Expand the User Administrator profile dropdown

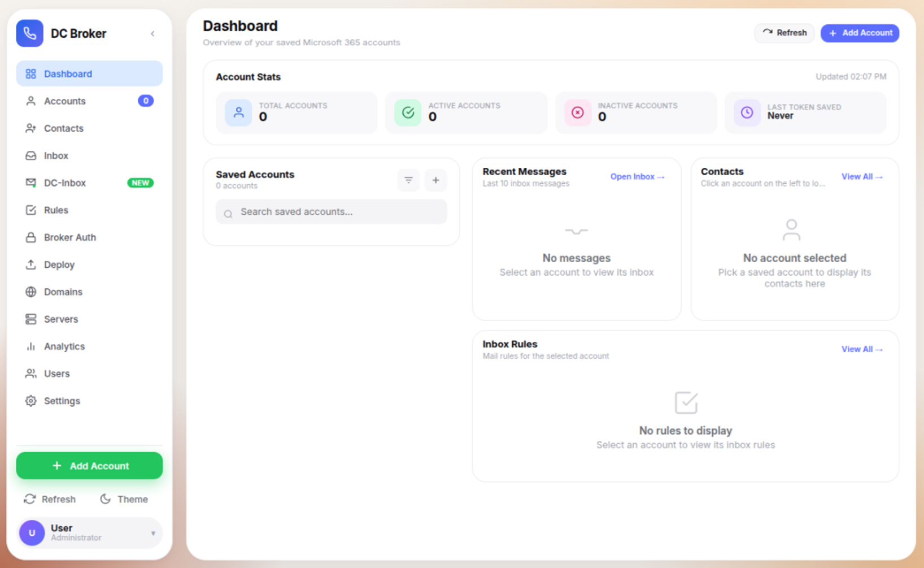(89, 533)
